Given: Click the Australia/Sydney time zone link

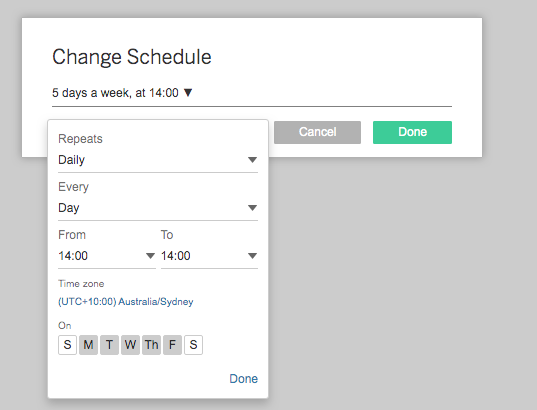Looking at the screenshot, I should pos(126,302).
